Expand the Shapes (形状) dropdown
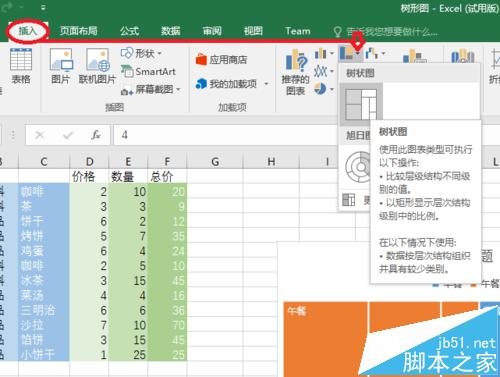 pos(160,53)
